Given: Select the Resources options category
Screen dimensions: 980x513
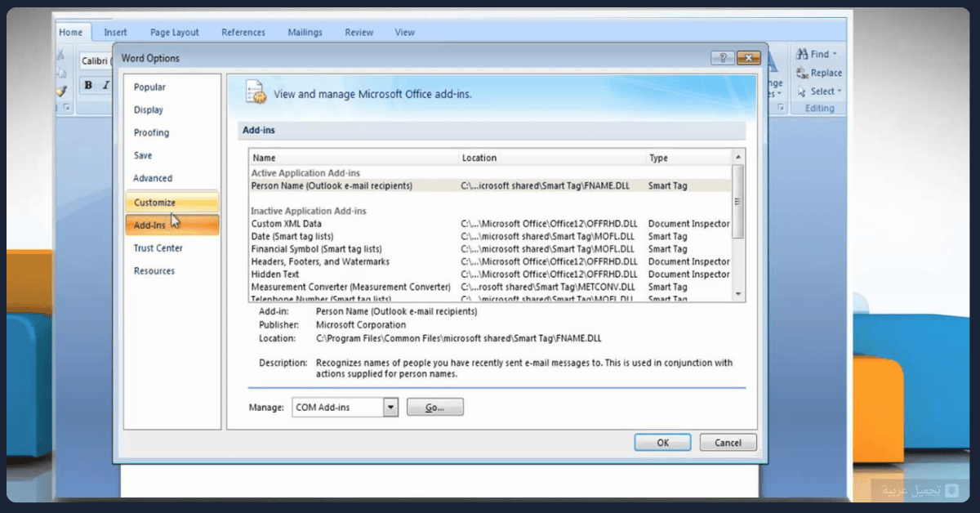Looking at the screenshot, I should [171, 271].
